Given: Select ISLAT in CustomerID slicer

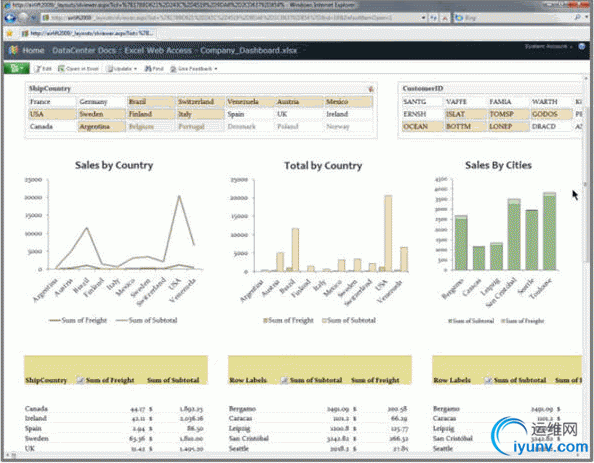Looking at the screenshot, I should pyautogui.click(x=465, y=114).
